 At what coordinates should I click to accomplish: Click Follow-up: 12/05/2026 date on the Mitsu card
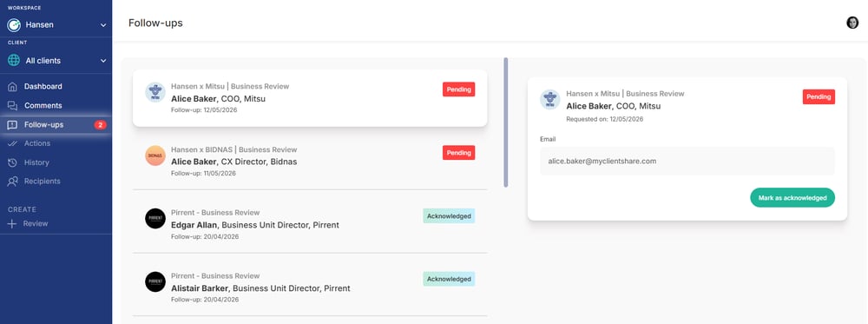[203, 110]
